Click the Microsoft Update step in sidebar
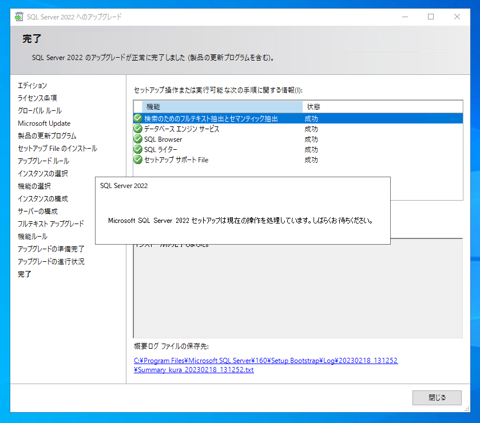 click(44, 123)
